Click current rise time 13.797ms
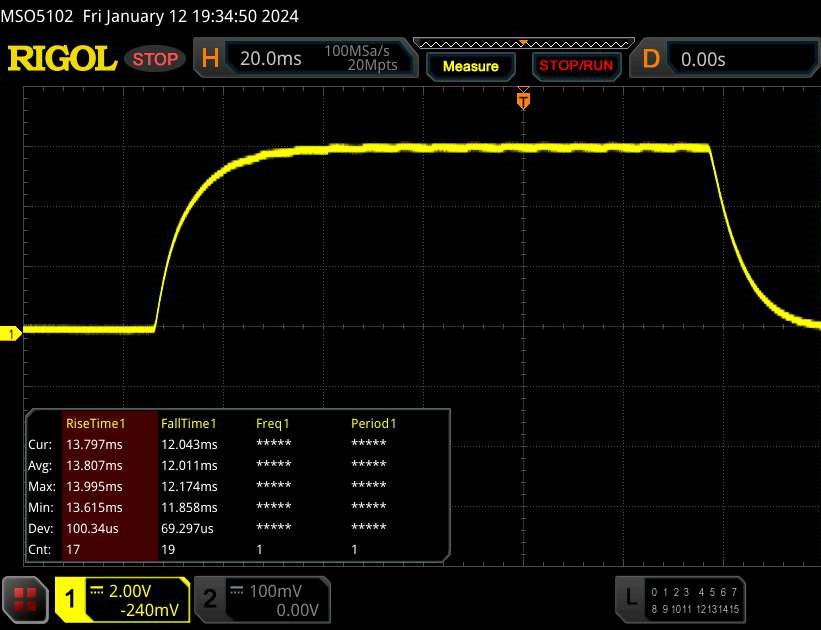This screenshot has width=821, height=630. coord(94,445)
